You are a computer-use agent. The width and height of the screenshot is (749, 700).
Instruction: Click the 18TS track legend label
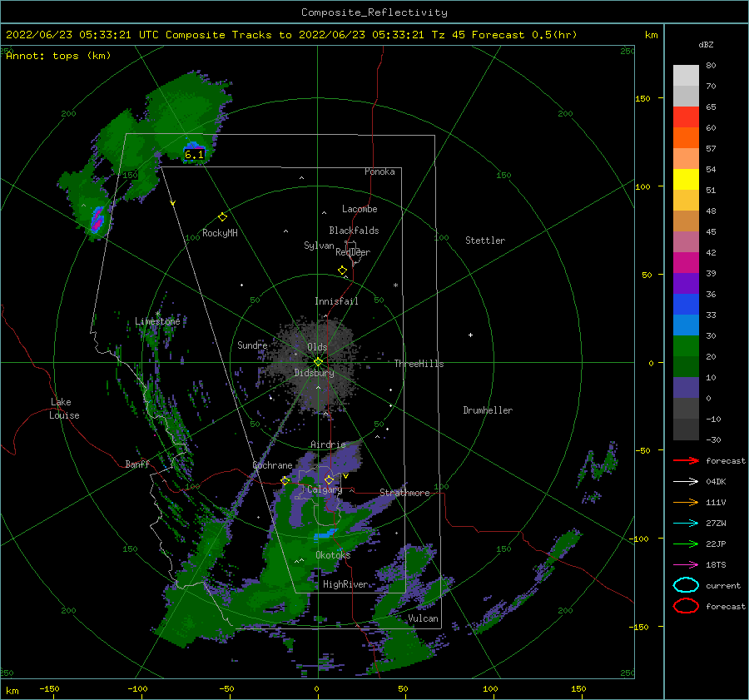click(716, 565)
